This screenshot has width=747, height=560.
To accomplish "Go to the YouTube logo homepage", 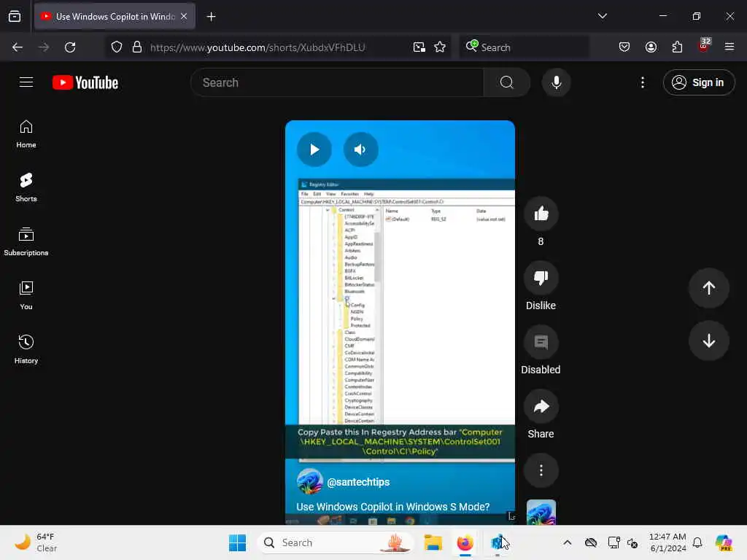I will tap(85, 82).
